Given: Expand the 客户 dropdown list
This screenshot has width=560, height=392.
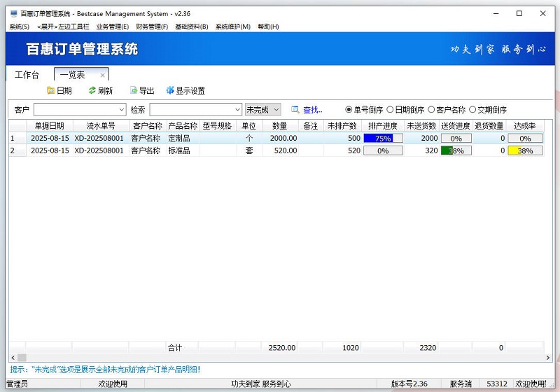Looking at the screenshot, I should point(121,110).
